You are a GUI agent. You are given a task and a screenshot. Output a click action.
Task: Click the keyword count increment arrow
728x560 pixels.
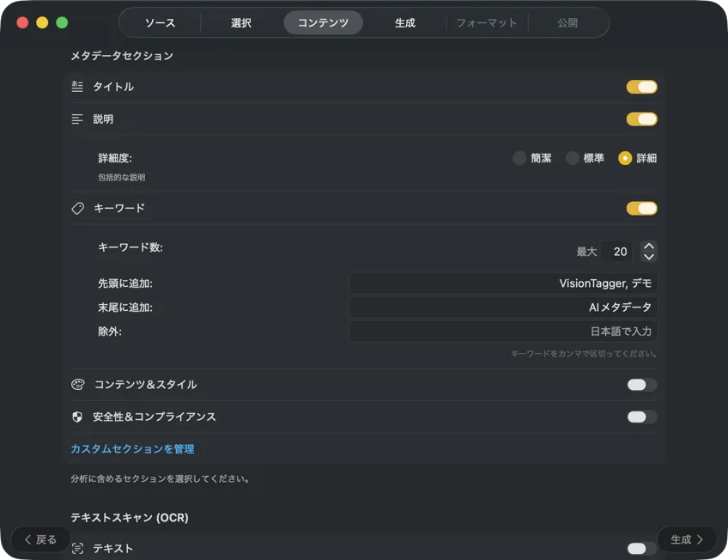[x=649, y=246]
